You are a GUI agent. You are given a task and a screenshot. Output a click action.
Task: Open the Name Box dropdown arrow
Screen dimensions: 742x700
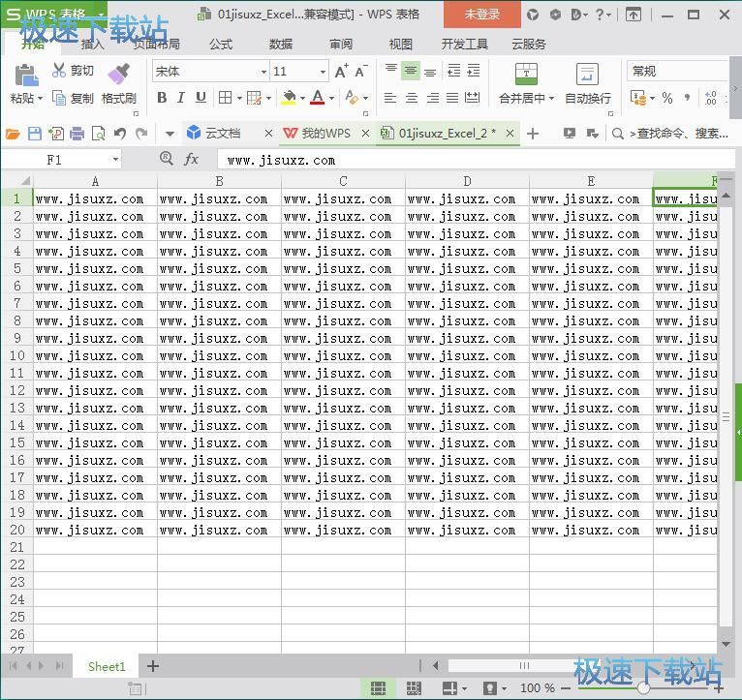[115, 160]
